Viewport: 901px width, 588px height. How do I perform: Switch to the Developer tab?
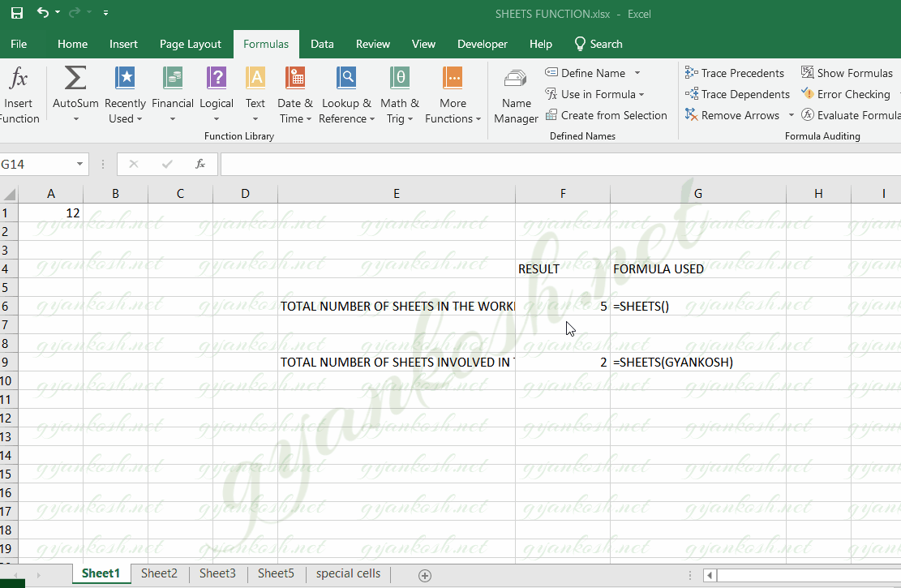[482, 45]
